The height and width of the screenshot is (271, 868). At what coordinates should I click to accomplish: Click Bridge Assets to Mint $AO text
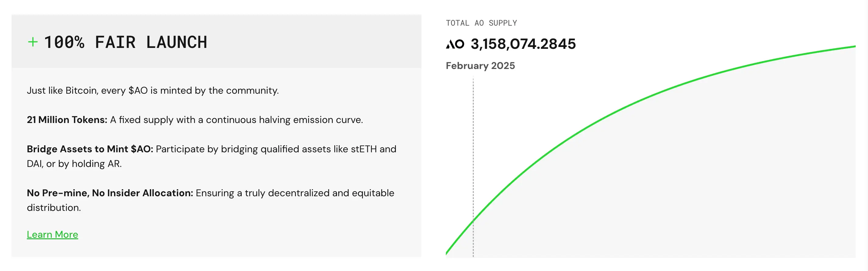(x=90, y=149)
